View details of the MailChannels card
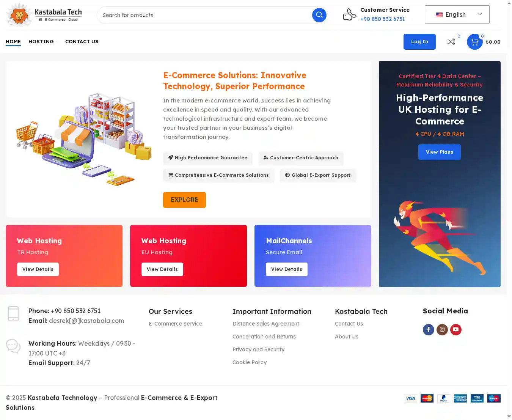This screenshot has width=512, height=420. pos(286,269)
